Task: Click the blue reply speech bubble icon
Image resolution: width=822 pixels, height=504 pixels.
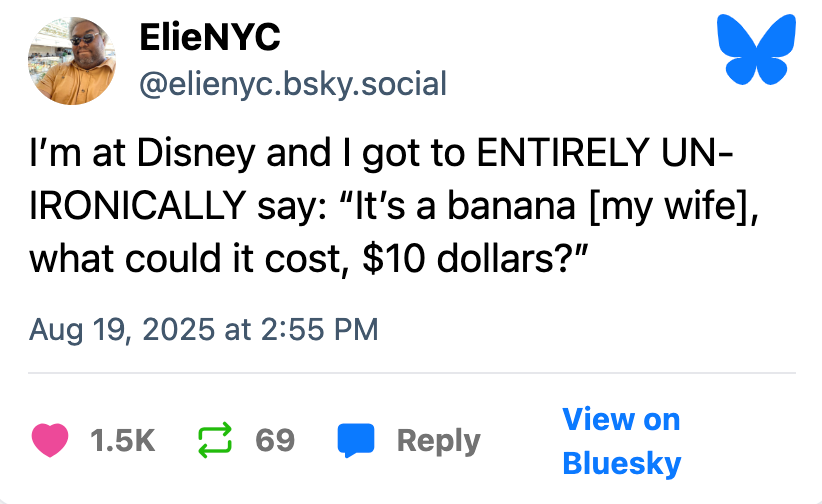Action: point(356,441)
